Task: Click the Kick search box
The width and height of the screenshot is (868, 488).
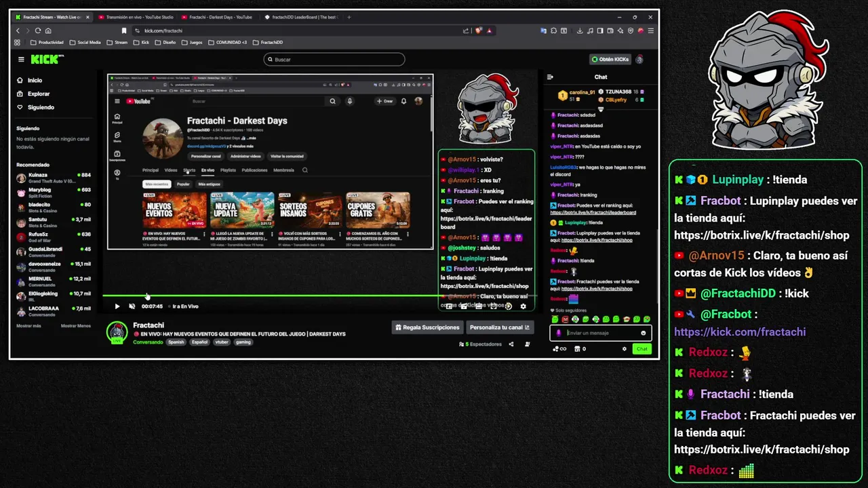Action: (x=334, y=60)
